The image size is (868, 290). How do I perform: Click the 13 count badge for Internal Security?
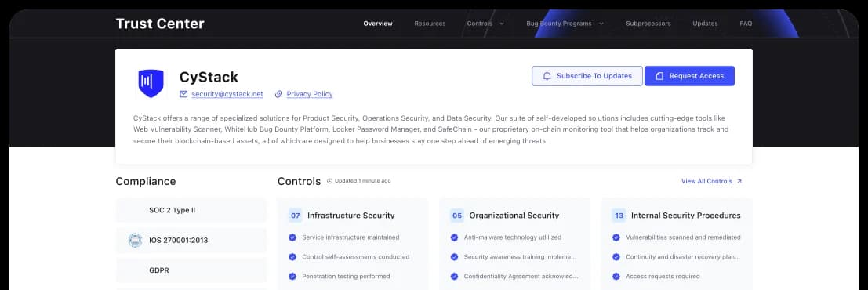(619, 216)
